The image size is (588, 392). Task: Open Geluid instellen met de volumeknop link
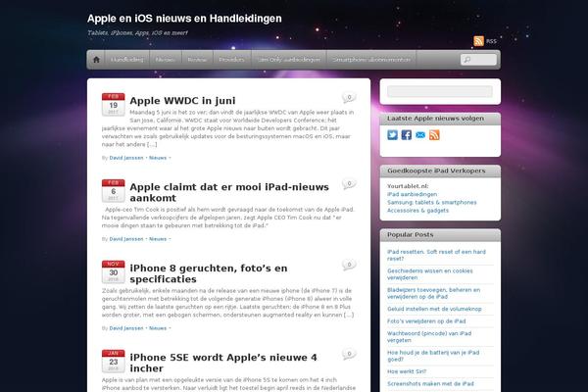point(434,309)
